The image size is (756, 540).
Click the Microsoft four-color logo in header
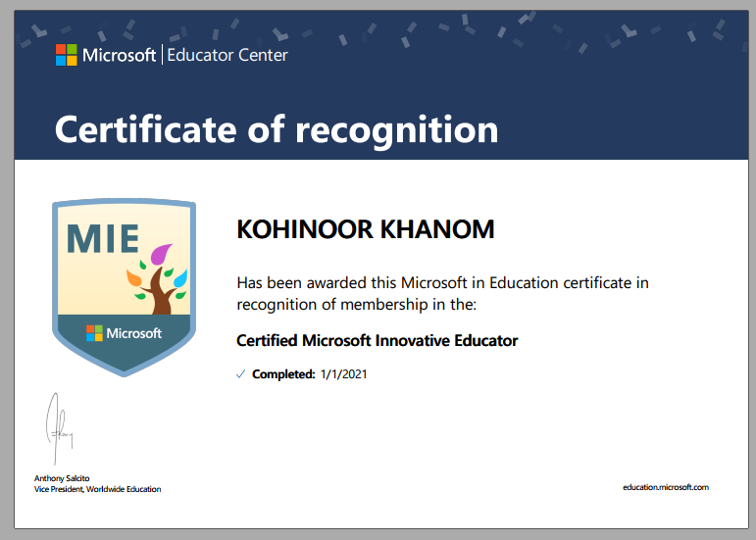pyautogui.click(x=66, y=55)
